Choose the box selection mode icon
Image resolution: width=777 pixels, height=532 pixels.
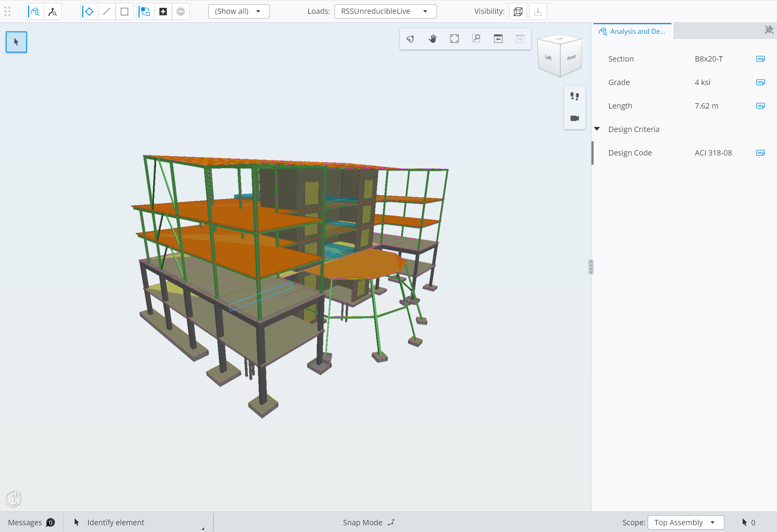tap(124, 11)
